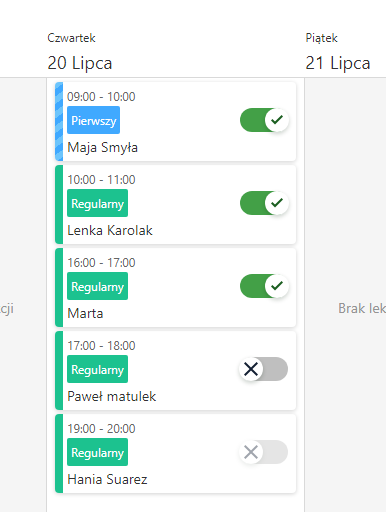Click the 09:00 - 10:00 time slot

101,97
